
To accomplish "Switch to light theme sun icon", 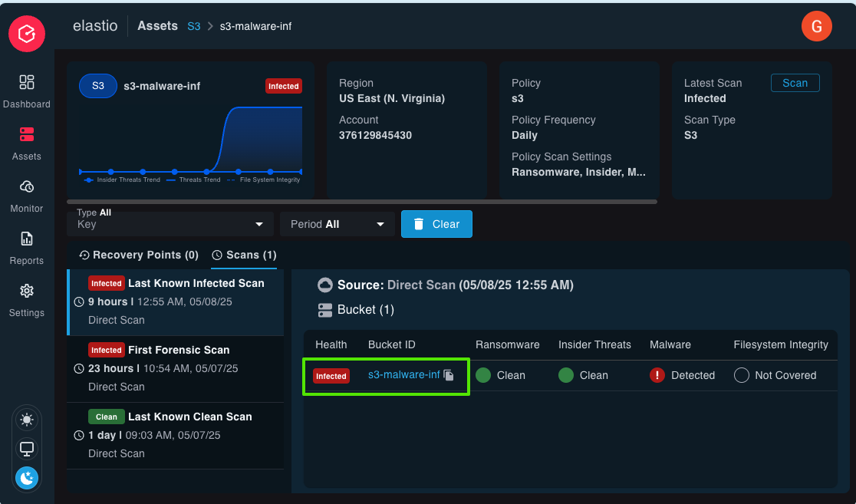I will (x=27, y=420).
